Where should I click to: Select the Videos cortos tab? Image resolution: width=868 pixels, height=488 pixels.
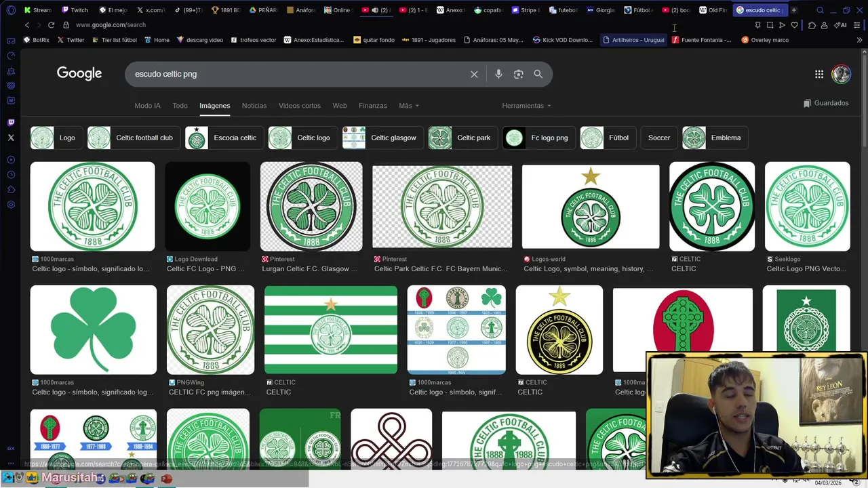(x=300, y=106)
